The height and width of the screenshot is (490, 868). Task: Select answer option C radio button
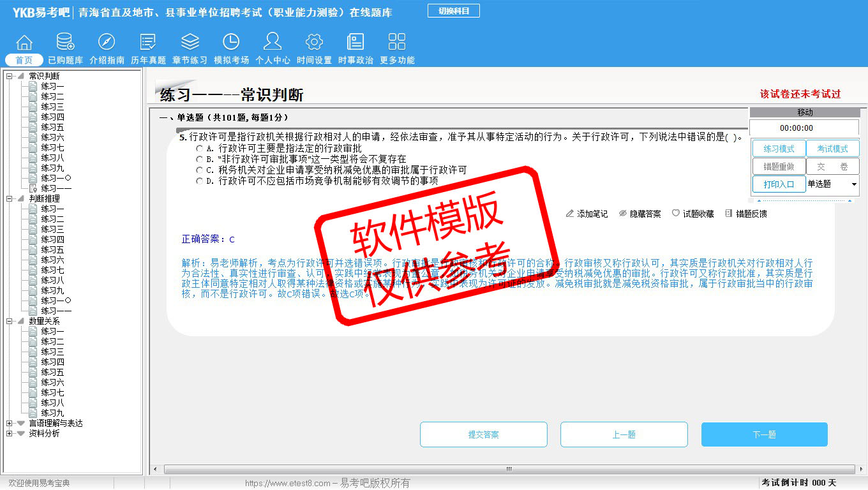click(x=200, y=170)
